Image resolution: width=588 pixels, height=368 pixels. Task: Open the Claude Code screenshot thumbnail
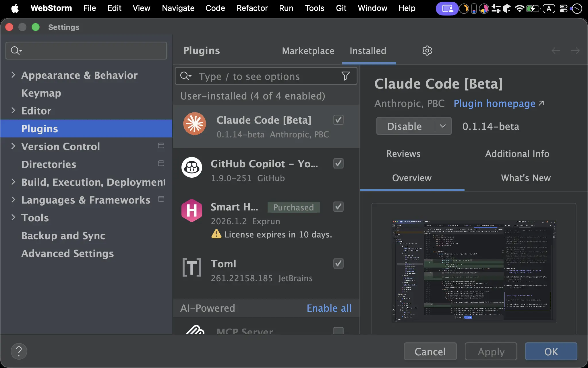[474, 271]
